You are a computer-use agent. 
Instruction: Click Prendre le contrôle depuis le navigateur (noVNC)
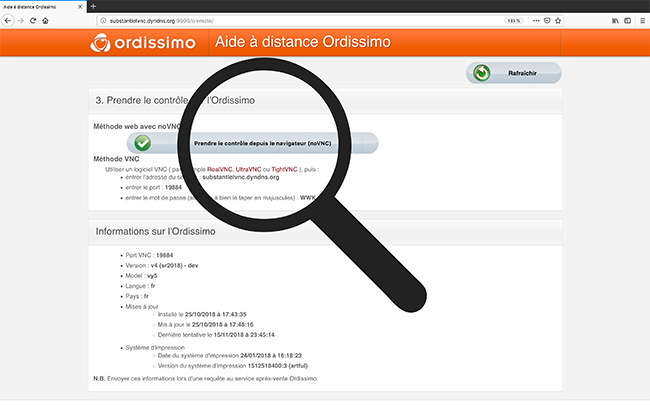[252, 143]
